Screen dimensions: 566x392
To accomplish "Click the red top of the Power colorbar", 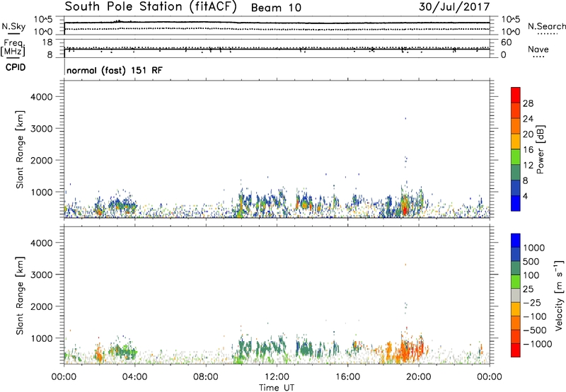I will pyautogui.click(x=516, y=93).
